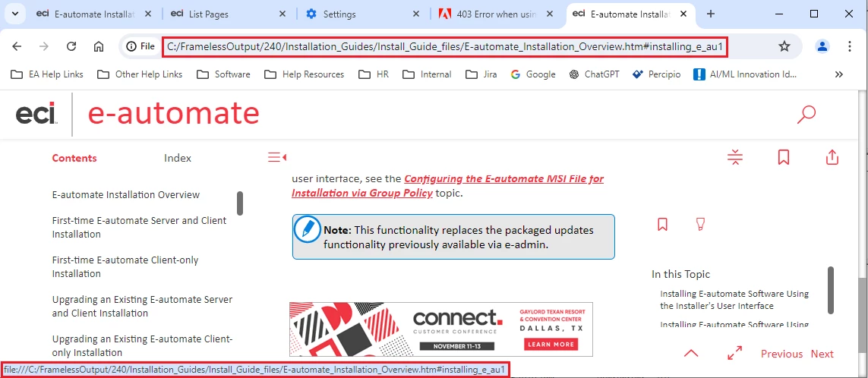The image size is (868, 378).
Task: Open Upgrading an Existing Server and Client Installation
Action: pyautogui.click(x=142, y=306)
